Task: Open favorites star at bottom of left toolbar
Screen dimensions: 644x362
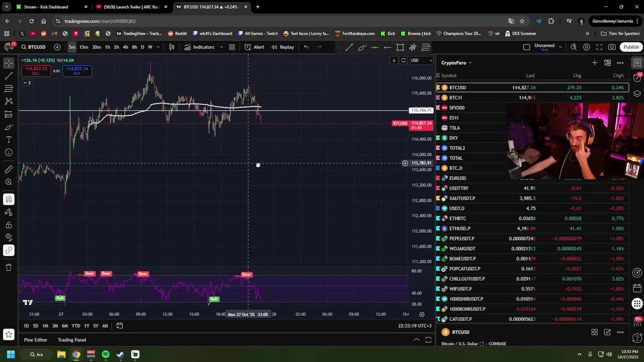Action: tap(9, 334)
